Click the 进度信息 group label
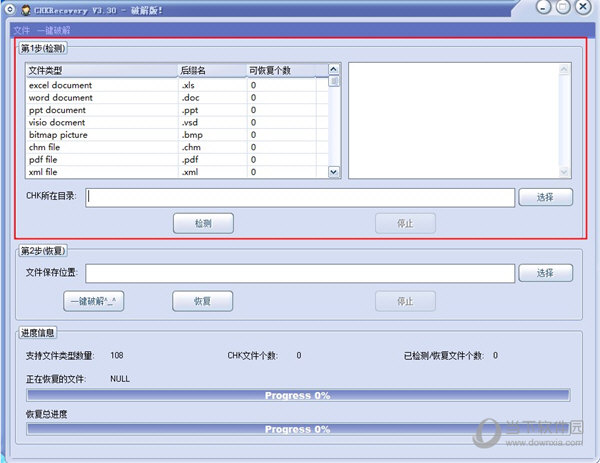The image size is (600, 463). 37,333
